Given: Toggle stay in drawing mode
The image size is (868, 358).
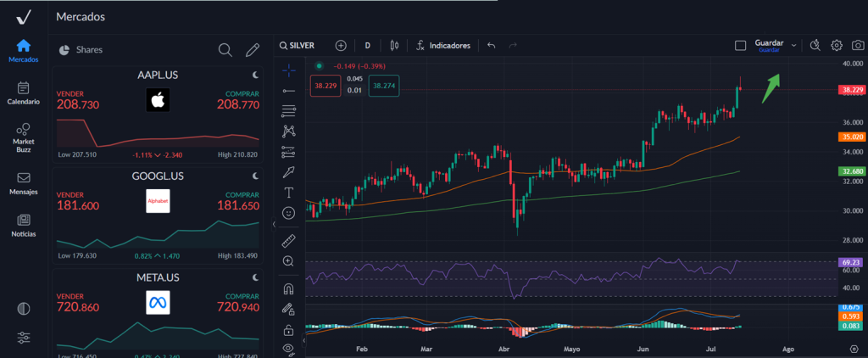Looking at the screenshot, I should (x=288, y=310).
